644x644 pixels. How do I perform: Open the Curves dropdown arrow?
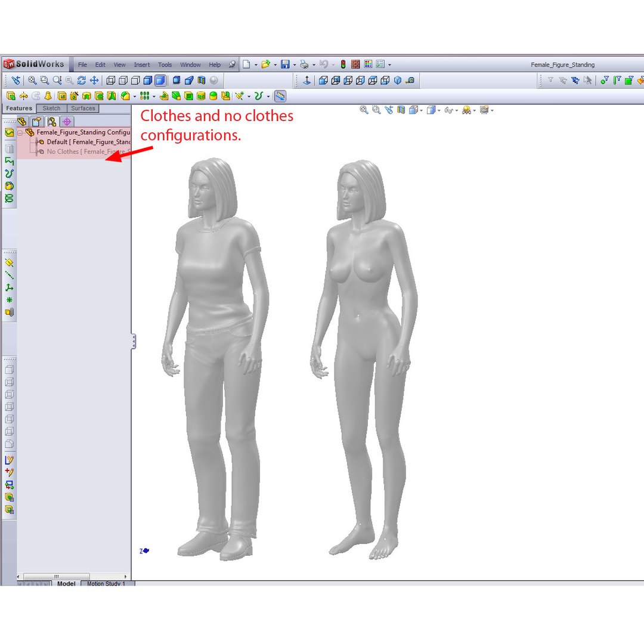click(268, 97)
